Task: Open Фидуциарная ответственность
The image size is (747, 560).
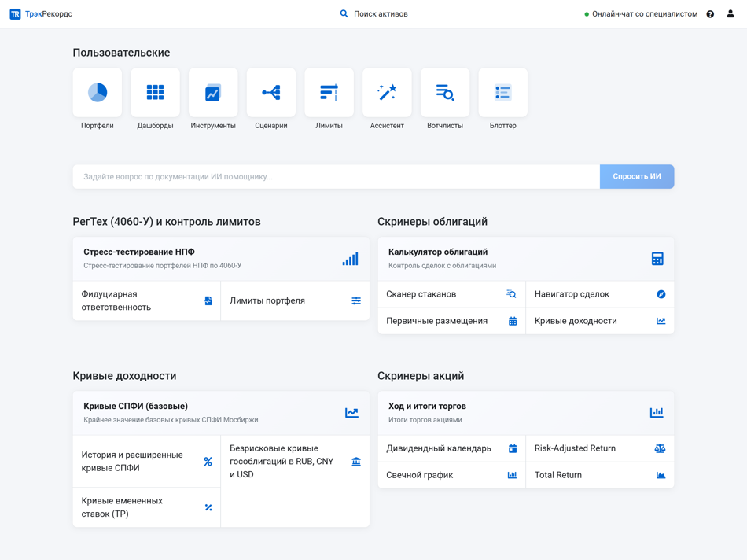Action: coord(147,300)
